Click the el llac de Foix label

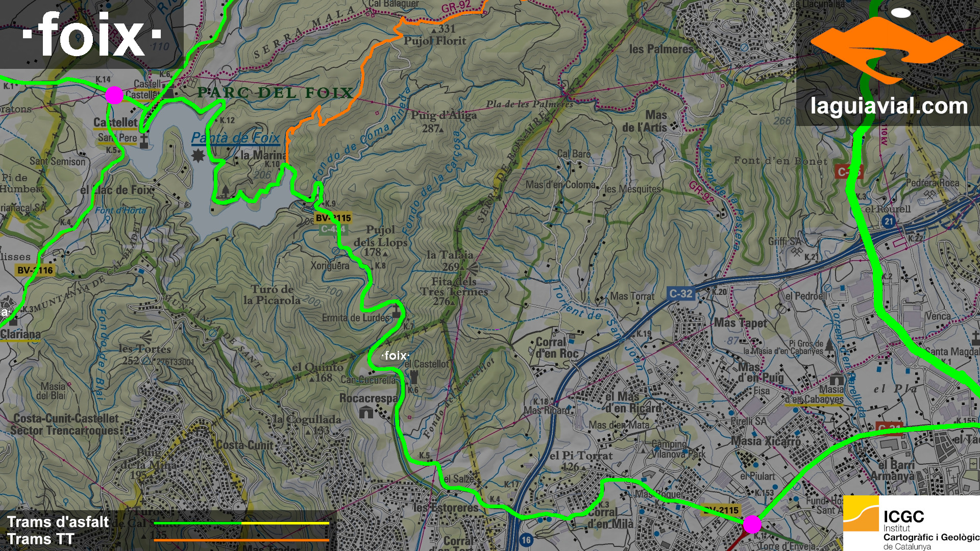click(x=116, y=190)
